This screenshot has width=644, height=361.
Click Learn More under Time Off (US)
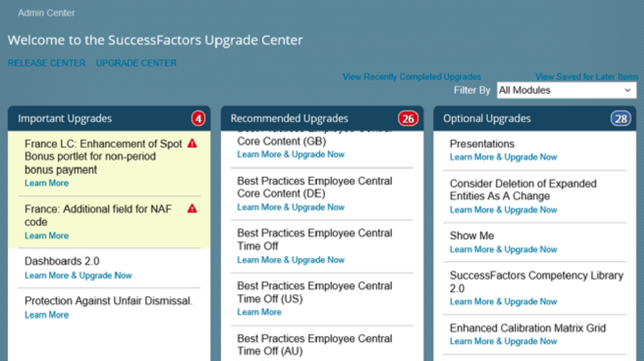point(259,312)
